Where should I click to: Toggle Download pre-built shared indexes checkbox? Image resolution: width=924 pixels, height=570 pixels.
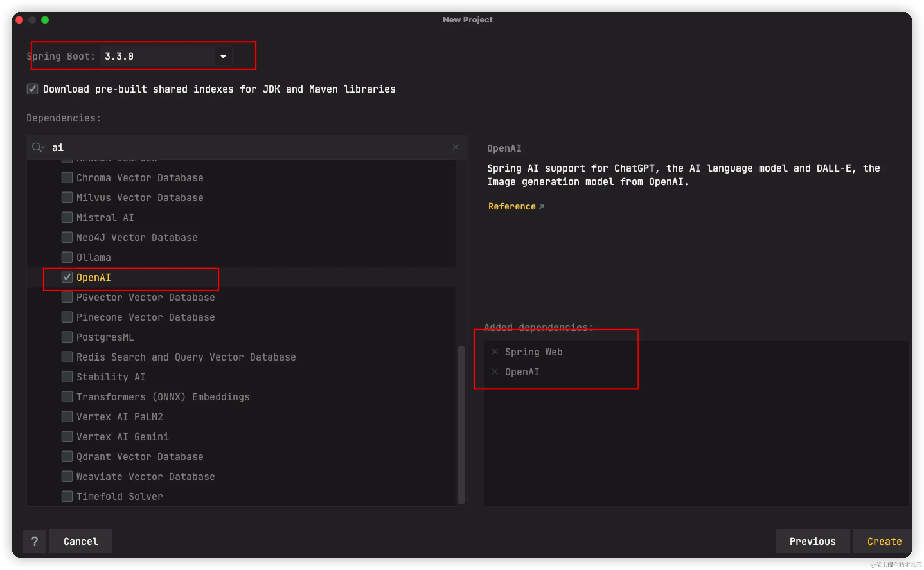click(x=32, y=89)
